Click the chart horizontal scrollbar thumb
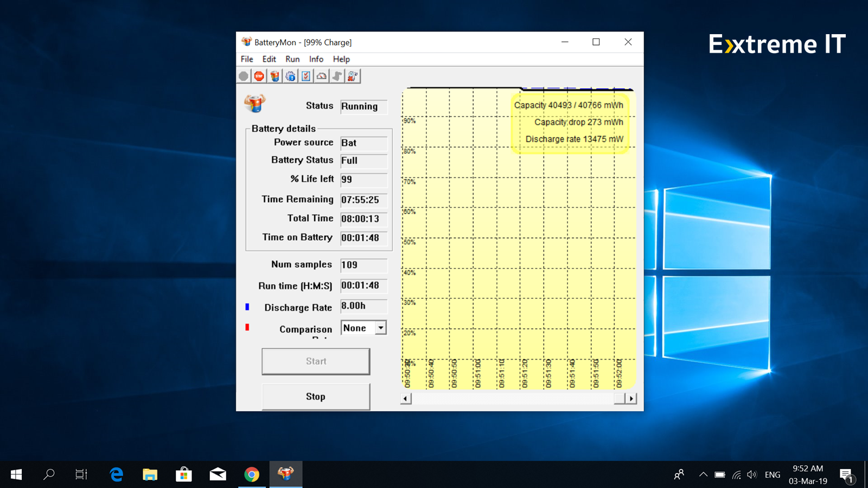868x488 pixels. click(620, 399)
